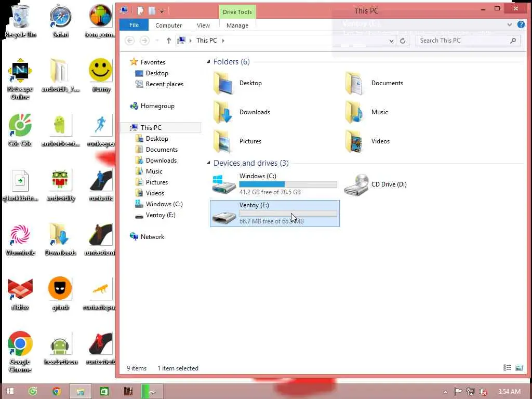Open Customize Quick Access Toolbar dropdown
The height and width of the screenshot is (399, 532).
pyautogui.click(x=162, y=11)
